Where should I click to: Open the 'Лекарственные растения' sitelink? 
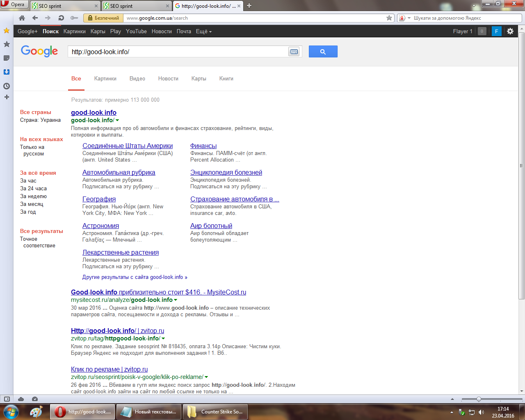point(121,253)
